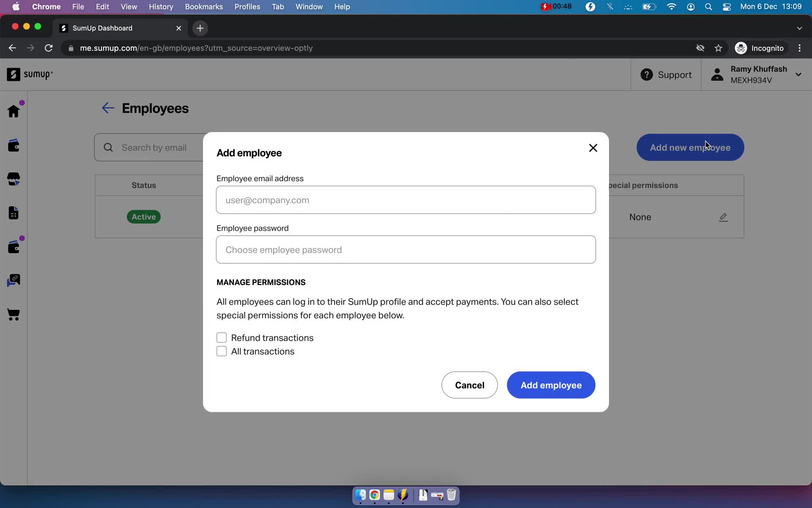Screen dimensions: 812x508
Task: Click the Cancel button to dismiss dialog
Action: pyautogui.click(x=469, y=384)
